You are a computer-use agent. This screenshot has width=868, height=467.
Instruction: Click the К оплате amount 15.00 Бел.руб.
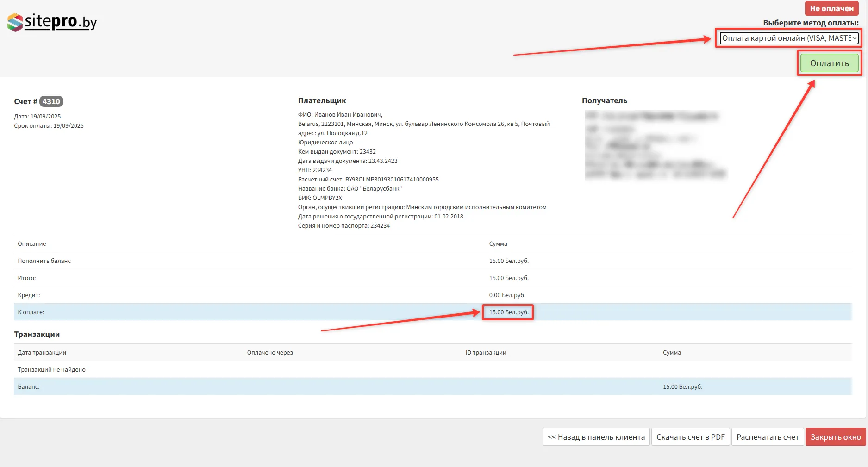click(508, 312)
